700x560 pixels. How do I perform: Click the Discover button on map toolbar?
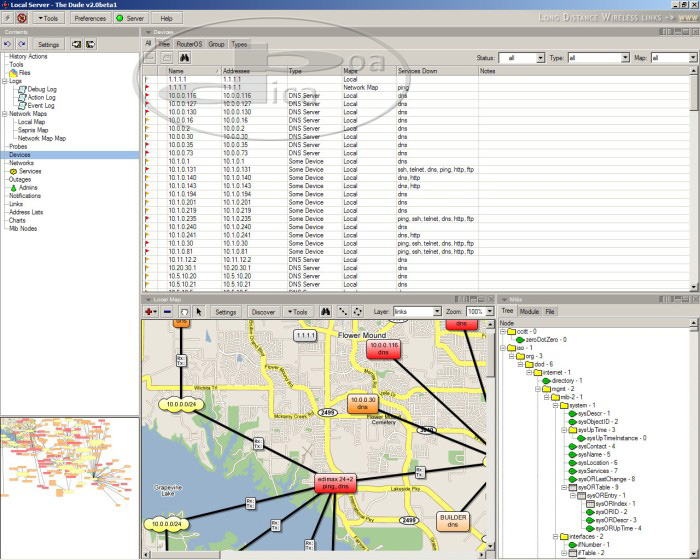point(262,311)
